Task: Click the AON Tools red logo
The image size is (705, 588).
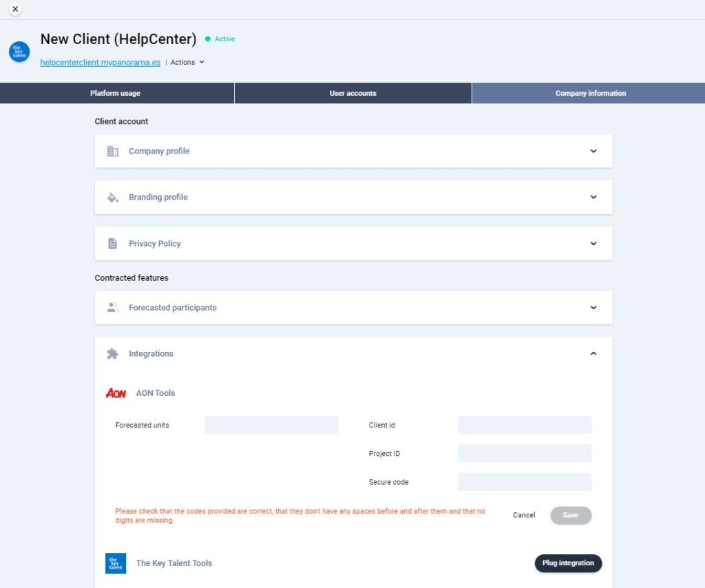Action: [x=116, y=393]
